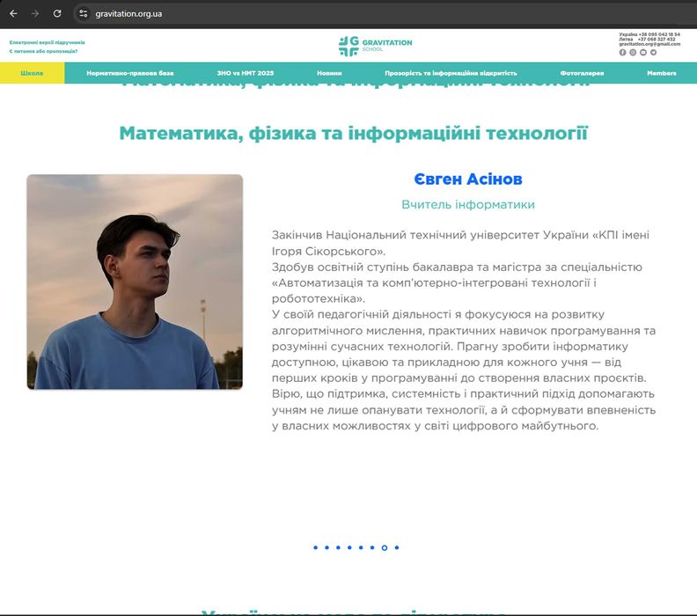Open the Школа menu tab

[32, 73]
